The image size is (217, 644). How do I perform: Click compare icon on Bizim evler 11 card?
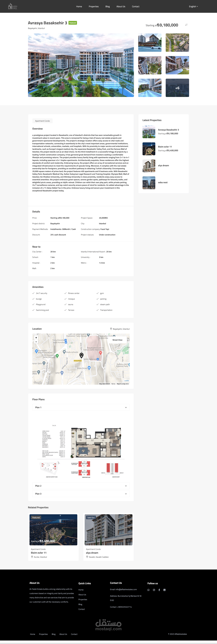tap(73, 540)
